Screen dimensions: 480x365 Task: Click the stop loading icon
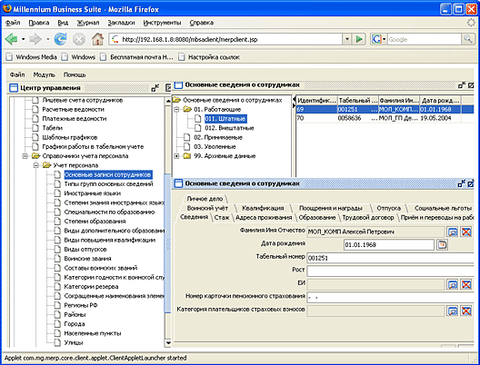[x=79, y=40]
